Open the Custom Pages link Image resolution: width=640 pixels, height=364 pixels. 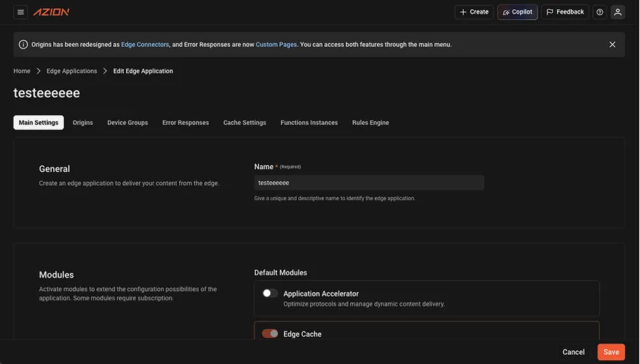point(276,45)
